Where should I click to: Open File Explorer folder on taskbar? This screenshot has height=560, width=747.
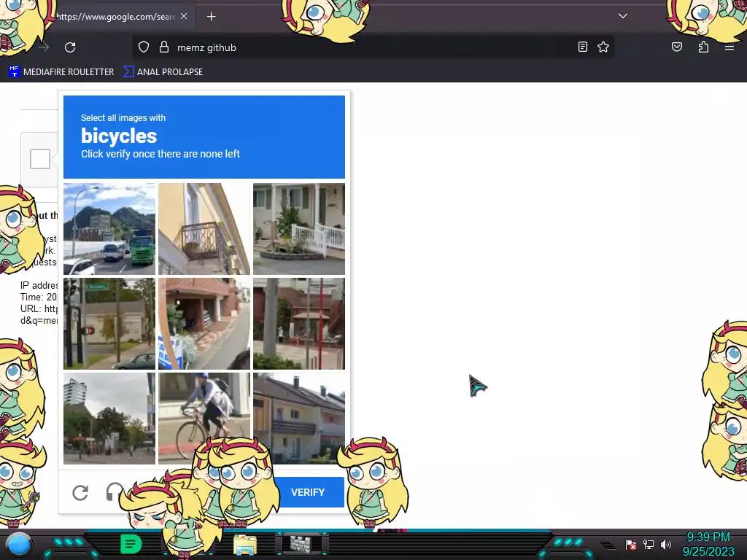point(245,545)
